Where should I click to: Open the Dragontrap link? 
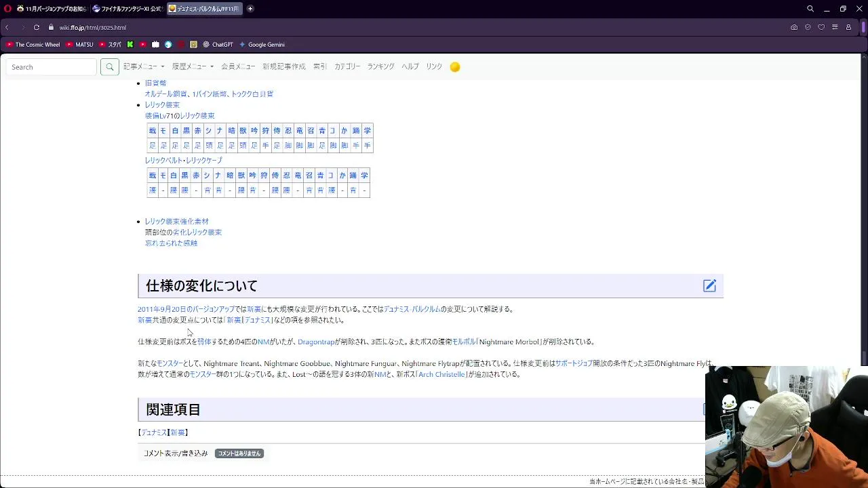coord(316,342)
